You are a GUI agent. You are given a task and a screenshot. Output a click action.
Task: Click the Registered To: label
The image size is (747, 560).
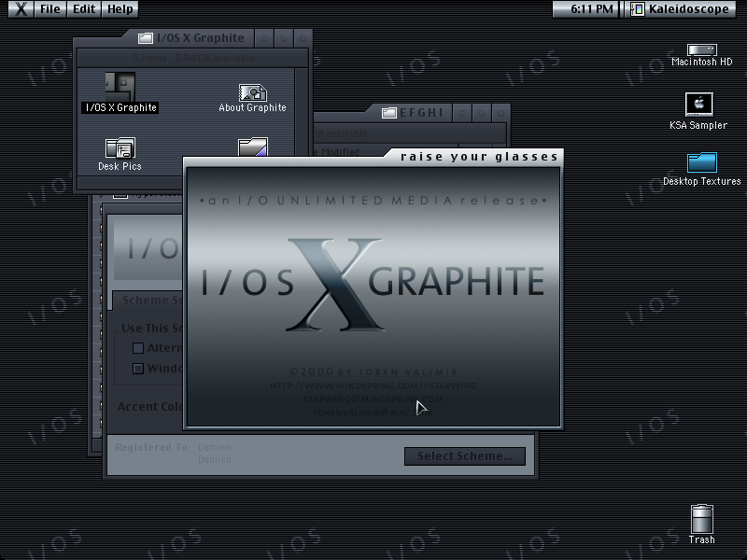153,448
